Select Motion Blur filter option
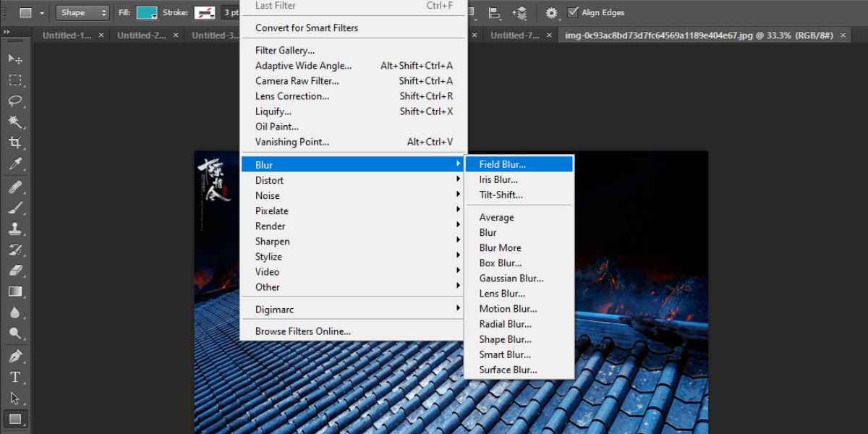The width and height of the screenshot is (868, 434). coord(508,309)
